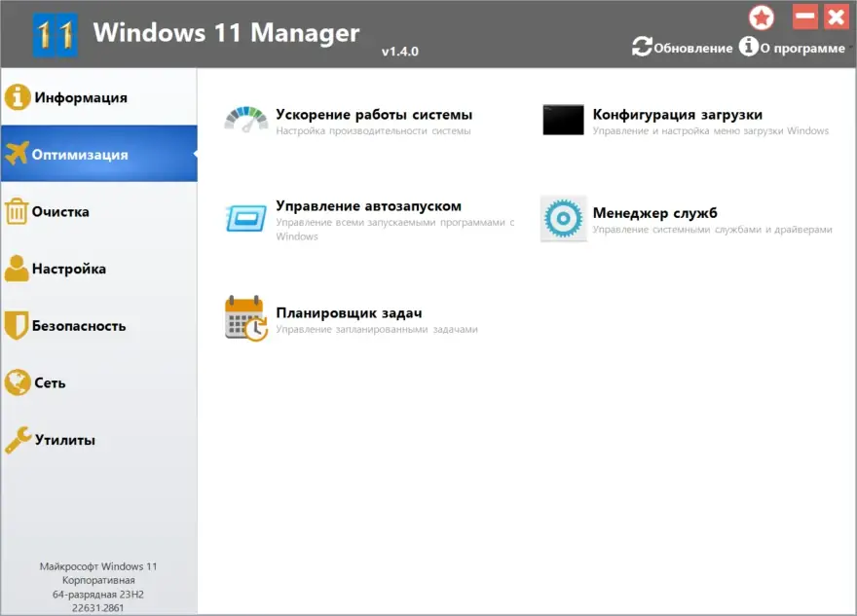Click the build number 22631.2861
Viewport: 857px width, 616px height.
pyautogui.click(x=98, y=608)
